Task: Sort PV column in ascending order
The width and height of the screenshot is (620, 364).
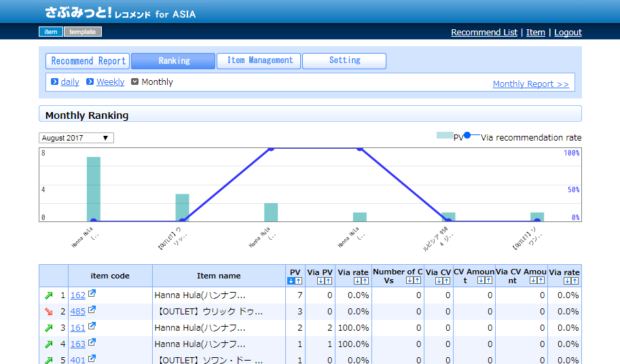Action: pyautogui.click(x=299, y=281)
